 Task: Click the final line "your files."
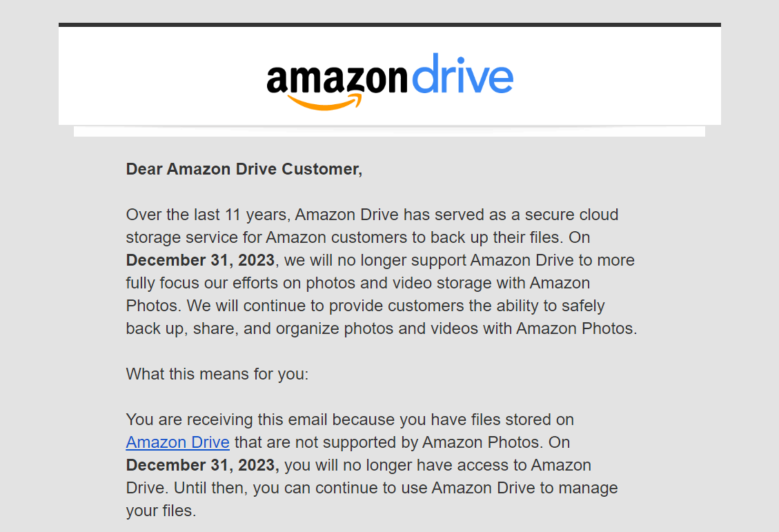pyautogui.click(x=161, y=511)
